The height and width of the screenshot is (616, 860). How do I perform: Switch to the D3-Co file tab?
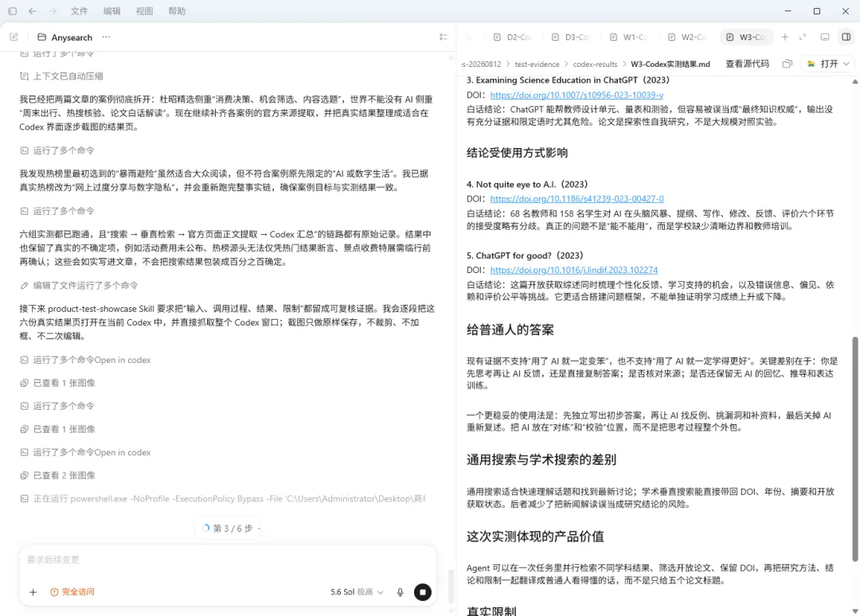570,37
